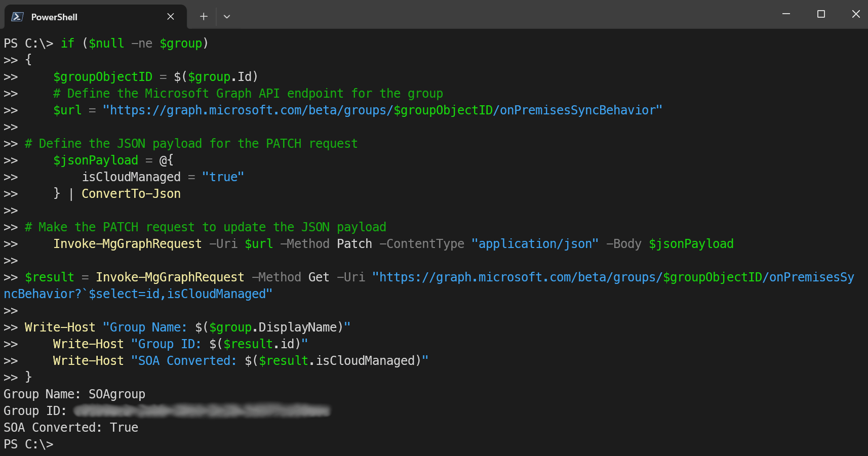Click the "Group Name: SOAgroup" output line
The image size is (868, 456).
click(x=74, y=394)
